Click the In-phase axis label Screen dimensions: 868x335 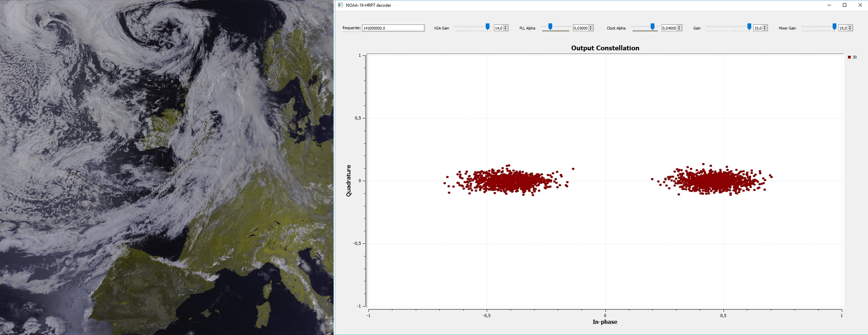click(605, 322)
